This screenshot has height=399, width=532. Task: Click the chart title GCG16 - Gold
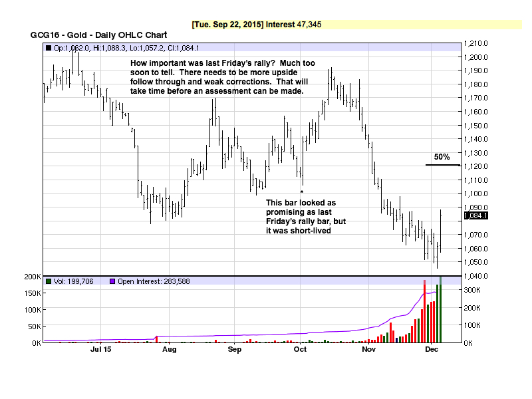[98, 35]
